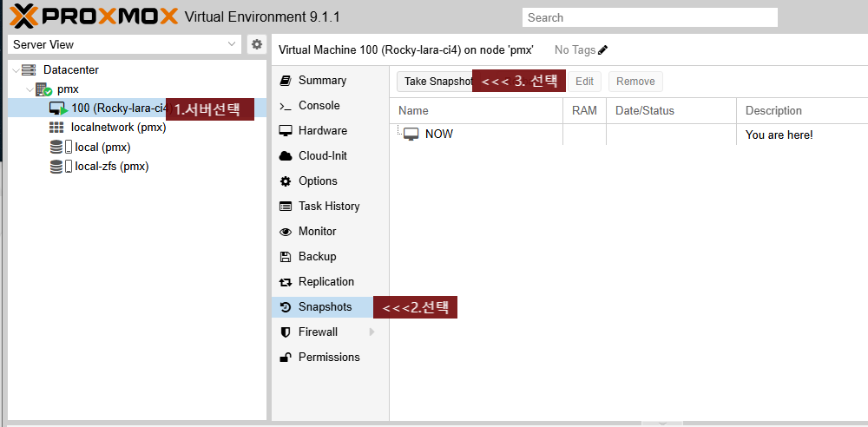Click the Firewall shield icon
868x427 pixels.
point(285,332)
